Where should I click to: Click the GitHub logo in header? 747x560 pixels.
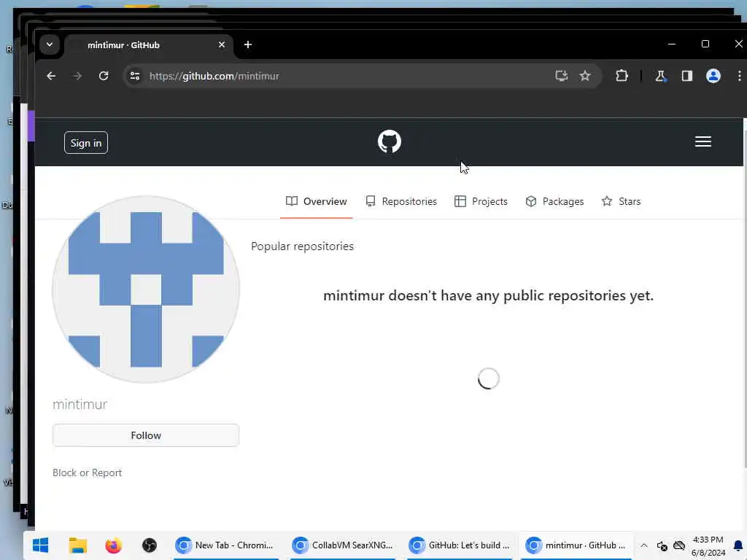pyautogui.click(x=390, y=141)
